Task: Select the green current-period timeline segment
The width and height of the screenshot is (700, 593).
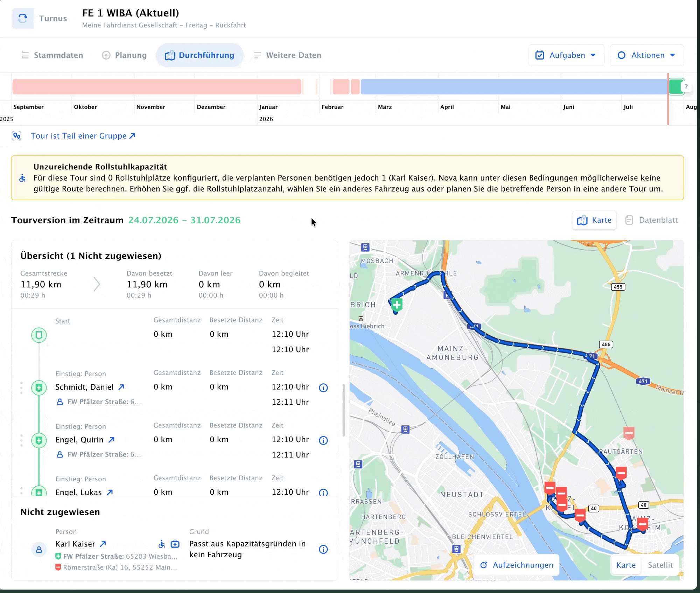Action: tap(676, 87)
